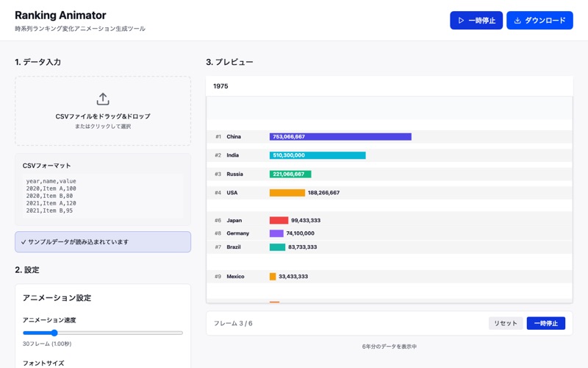
Task: Click the アニメーション速度 slider handle
Action: click(x=54, y=333)
